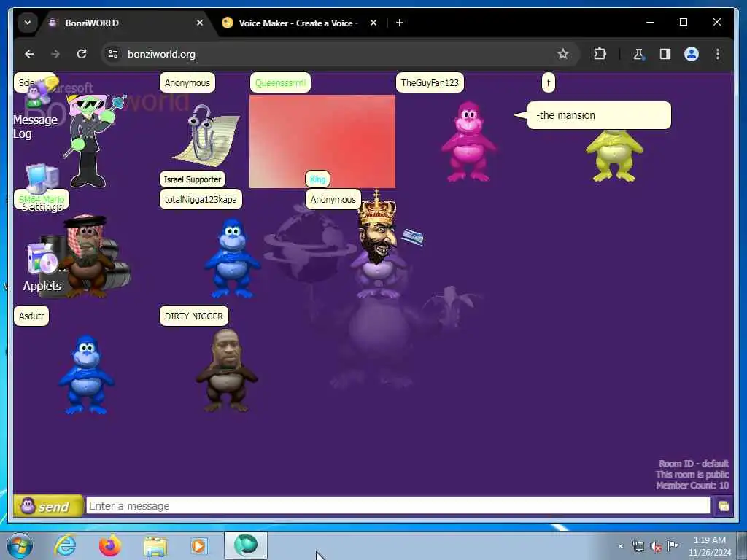The image size is (747, 560).
Task: Open Windows Media Player from taskbar
Action: (199, 545)
